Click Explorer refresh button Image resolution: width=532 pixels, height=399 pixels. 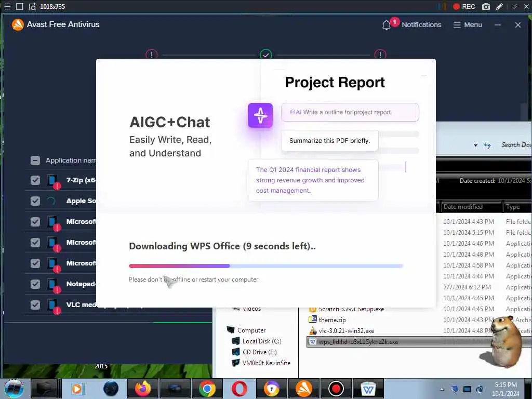487,145
